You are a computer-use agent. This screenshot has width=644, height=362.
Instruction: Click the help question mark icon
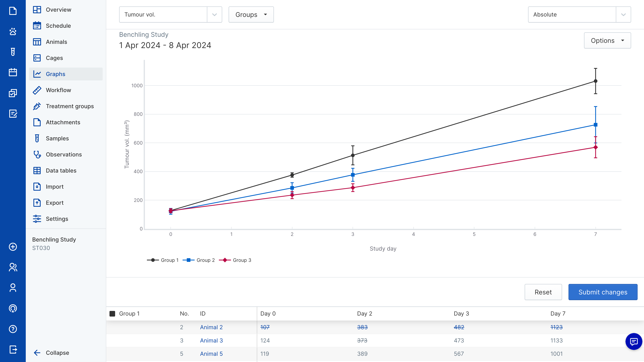click(x=13, y=329)
